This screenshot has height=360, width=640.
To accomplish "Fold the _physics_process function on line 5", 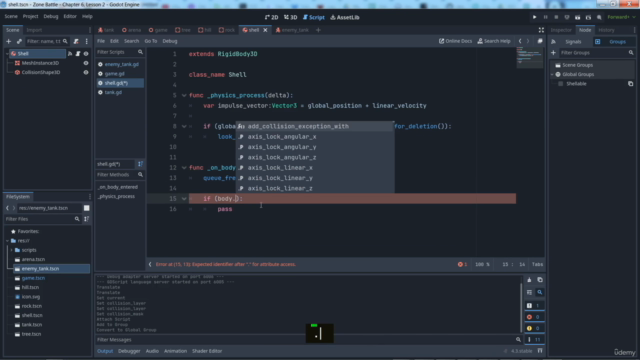I will (184, 96).
